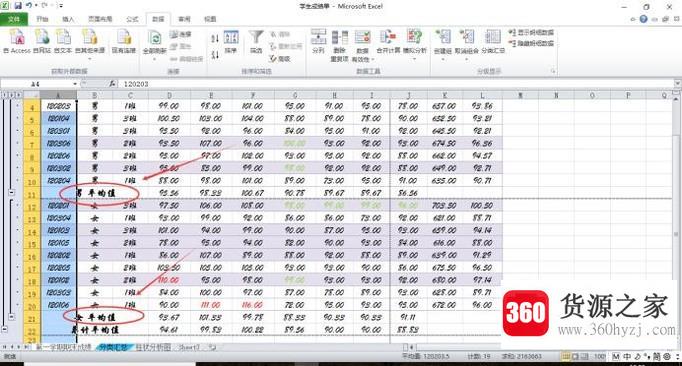
Task: Click the Sort A to Z ascending icon
Action: coord(215,39)
